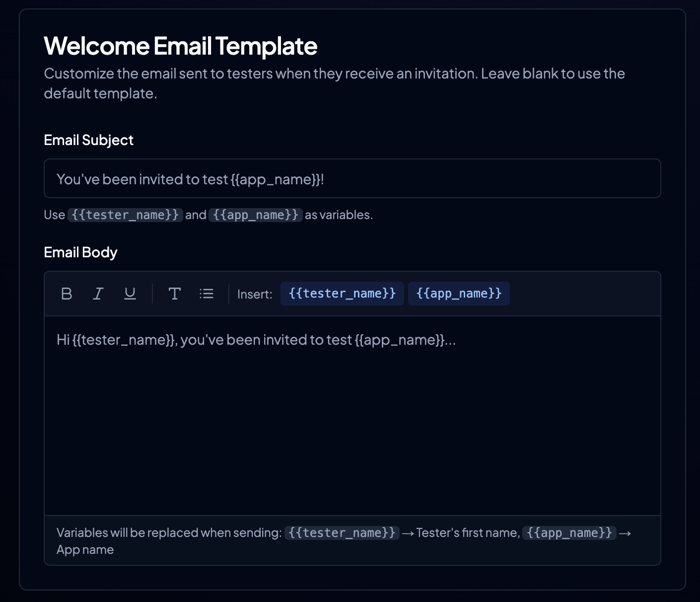Insert the {{tester_name}} variable chip

tap(342, 294)
